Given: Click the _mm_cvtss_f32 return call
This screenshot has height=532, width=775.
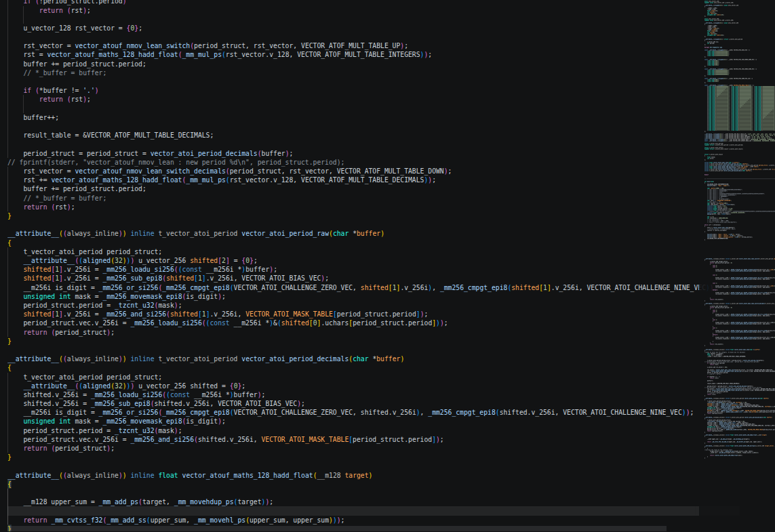Looking at the screenshot, I should coord(77,520).
